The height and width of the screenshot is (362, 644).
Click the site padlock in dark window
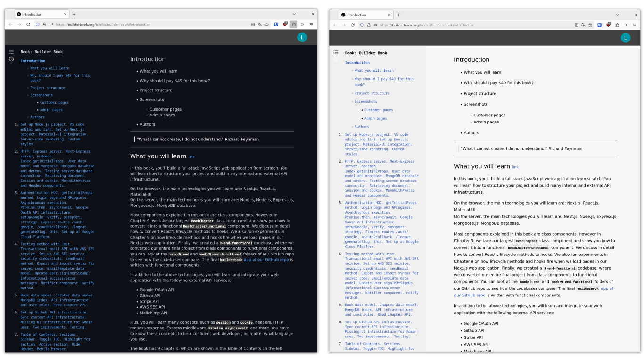[x=44, y=25]
